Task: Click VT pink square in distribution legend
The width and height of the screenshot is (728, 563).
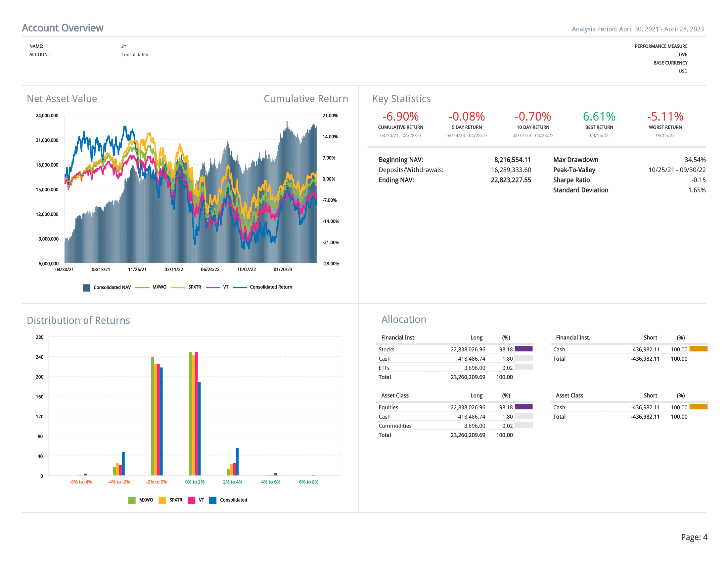Action: click(191, 500)
